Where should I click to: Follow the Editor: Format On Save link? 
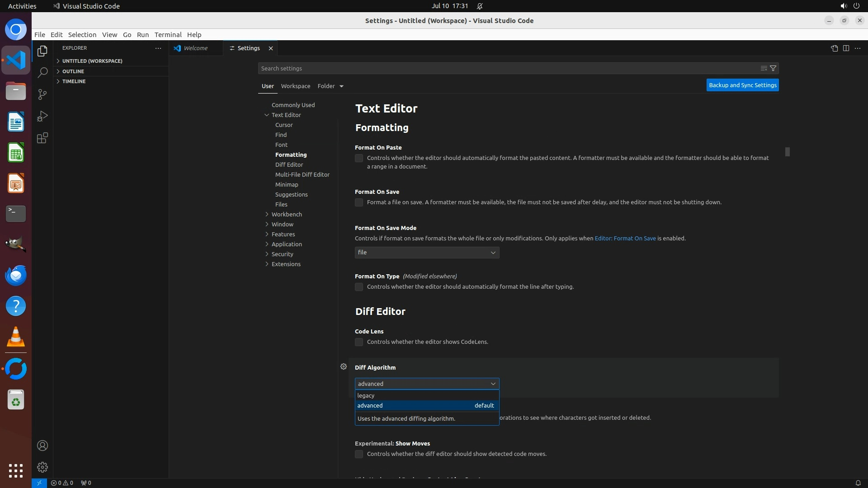pyautogui.click(x=625, y=238)
